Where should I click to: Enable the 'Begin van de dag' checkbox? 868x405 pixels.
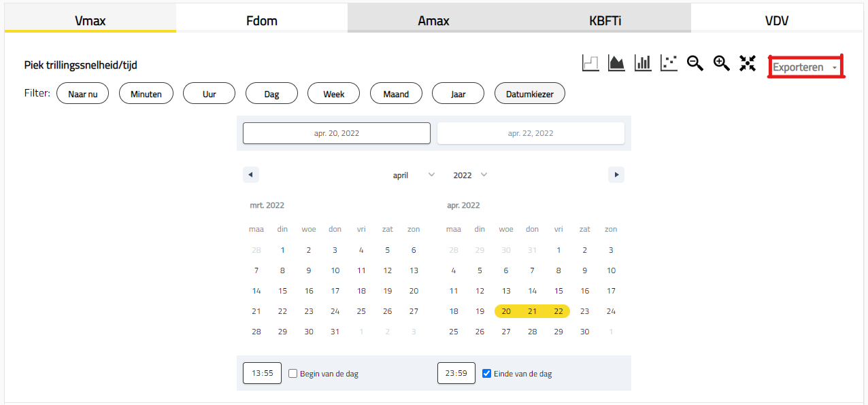[293, 373]
